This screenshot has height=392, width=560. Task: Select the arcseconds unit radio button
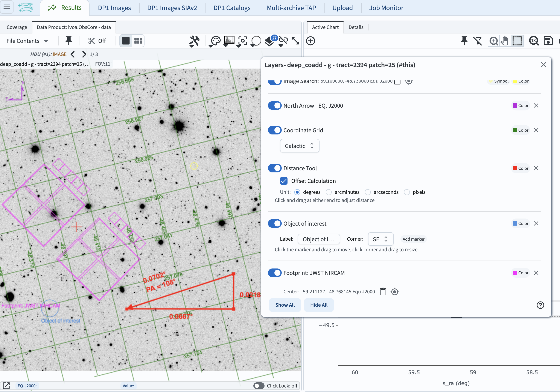click(368, 192)
